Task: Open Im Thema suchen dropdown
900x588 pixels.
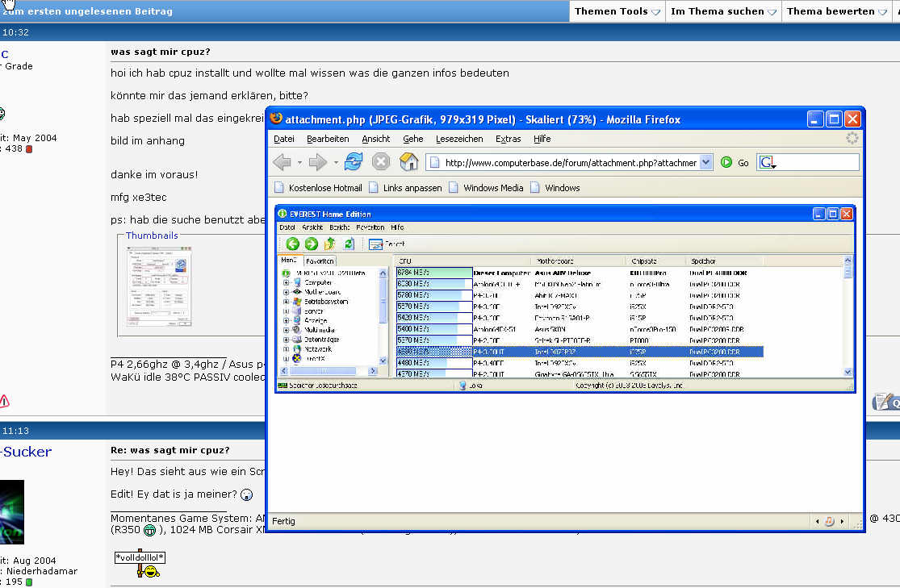Action: tap(723, 11)
